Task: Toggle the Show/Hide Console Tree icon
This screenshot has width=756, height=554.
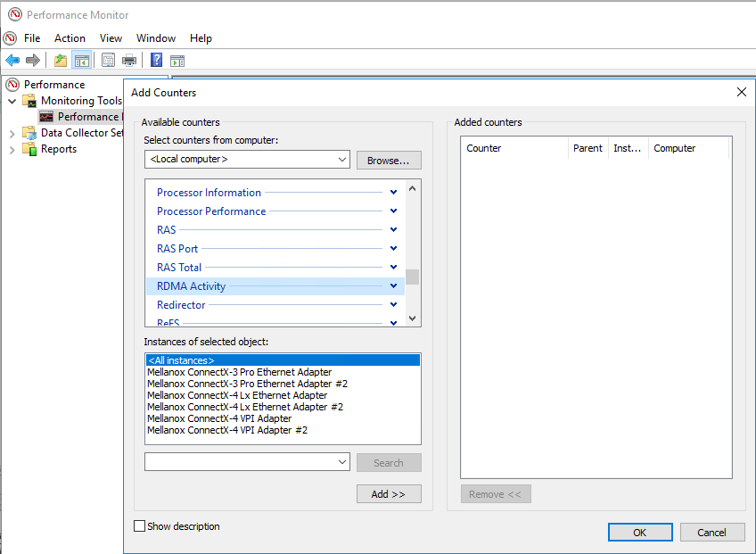Action: pyautogui.click(x=81, y=61)
